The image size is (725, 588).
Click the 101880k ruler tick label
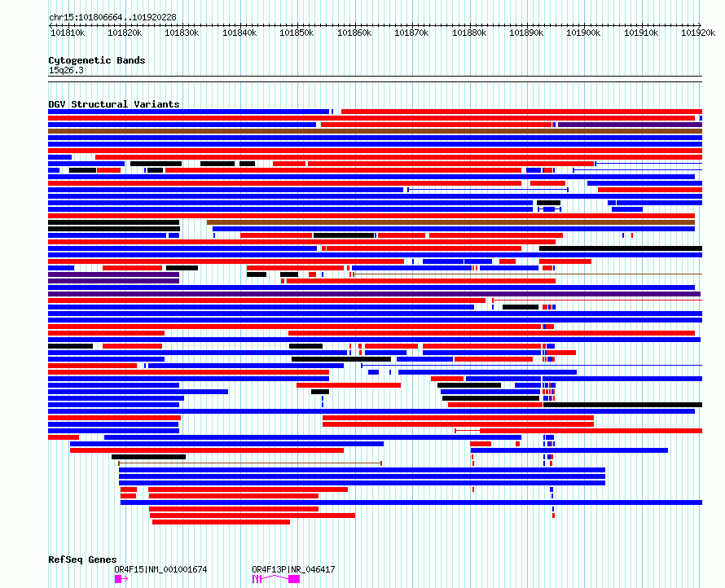point(469,33)
